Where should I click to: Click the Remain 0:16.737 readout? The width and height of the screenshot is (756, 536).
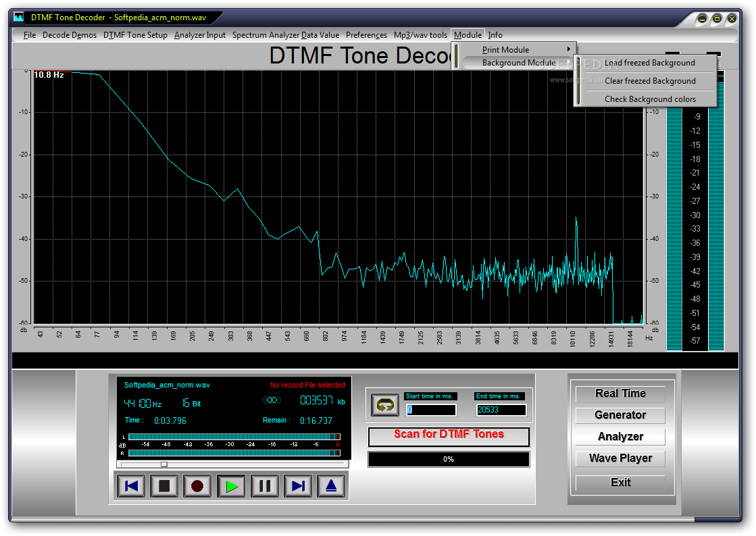pos(297,421)
